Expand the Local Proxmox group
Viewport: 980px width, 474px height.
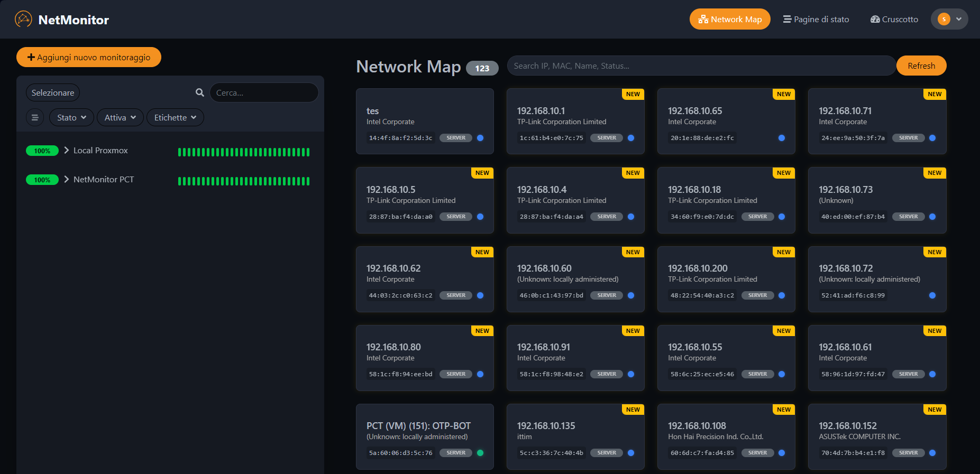tap(67, 151)
